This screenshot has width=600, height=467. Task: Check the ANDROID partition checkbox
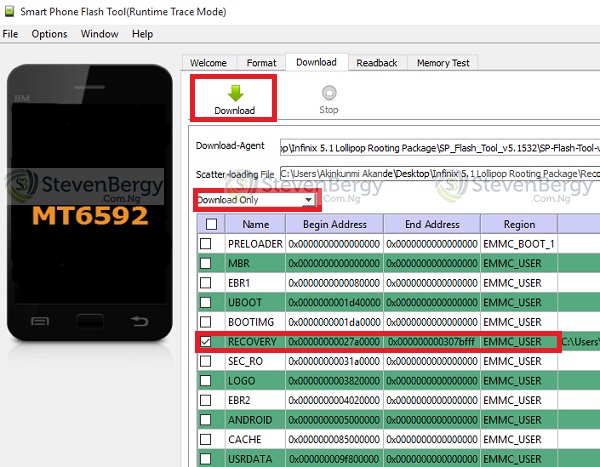pos(205,420)
